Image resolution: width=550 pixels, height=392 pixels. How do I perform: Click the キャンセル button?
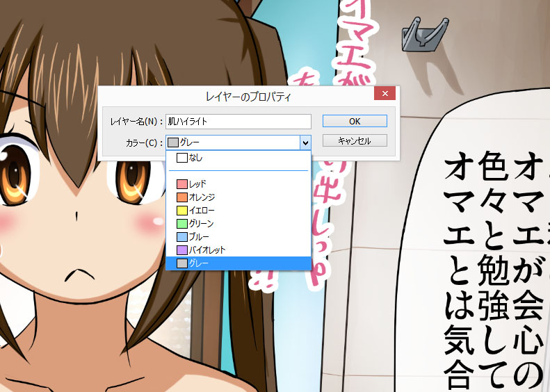(355, 140)
